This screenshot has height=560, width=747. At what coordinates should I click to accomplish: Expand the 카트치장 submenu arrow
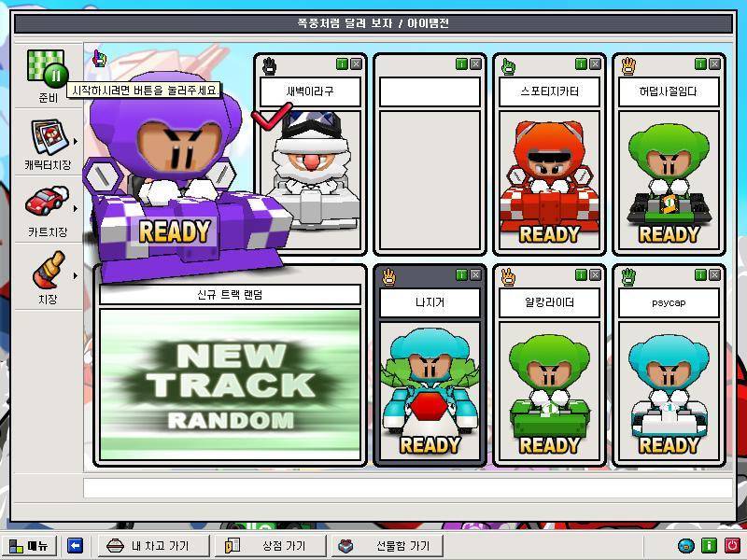coord(76,210)
